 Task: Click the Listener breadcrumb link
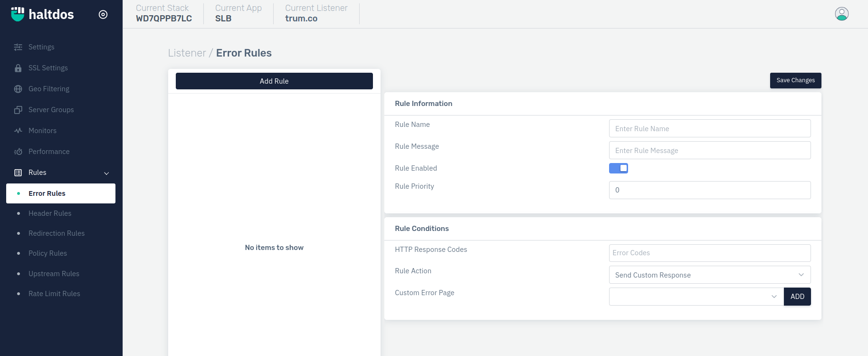click(187, 53)
